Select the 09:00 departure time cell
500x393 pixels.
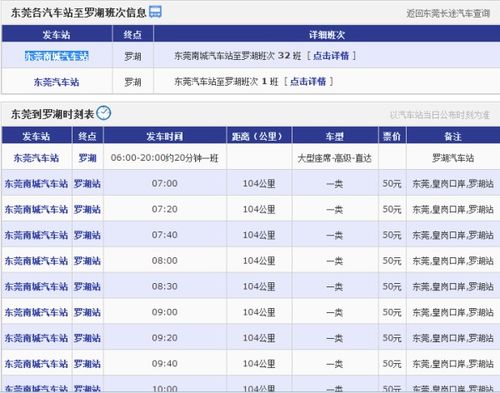165,312
